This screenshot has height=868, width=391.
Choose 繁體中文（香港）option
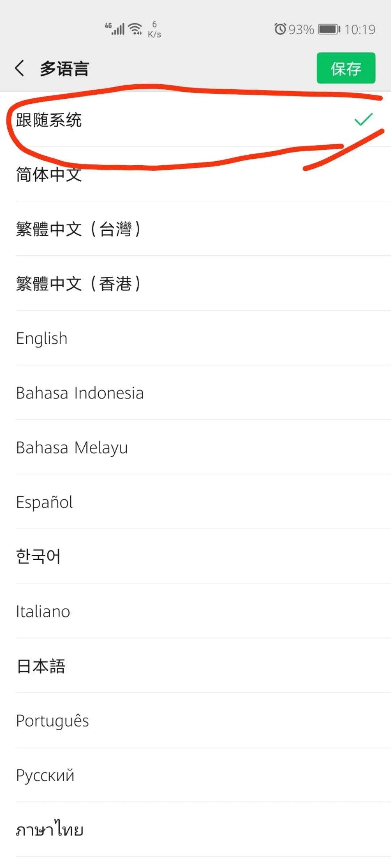[x=195, y=284]
